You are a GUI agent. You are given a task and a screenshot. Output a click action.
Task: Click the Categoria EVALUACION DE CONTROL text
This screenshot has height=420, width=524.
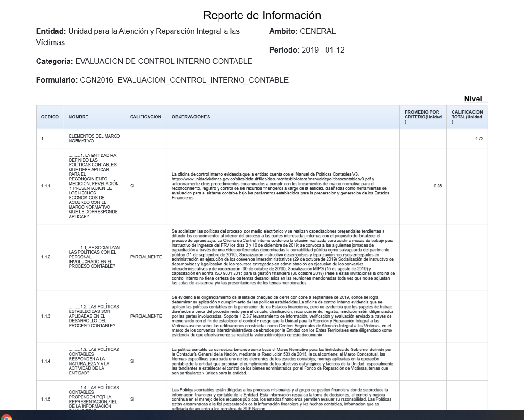click(144, 62)
